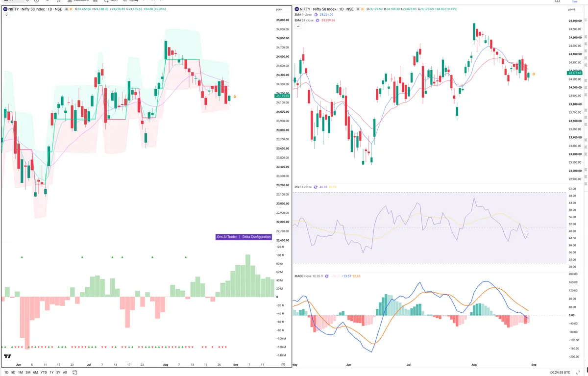The height and width of the screenshot is (376, 588).
Task: Open left chart time axis settings gear
Action: [283, 365]
